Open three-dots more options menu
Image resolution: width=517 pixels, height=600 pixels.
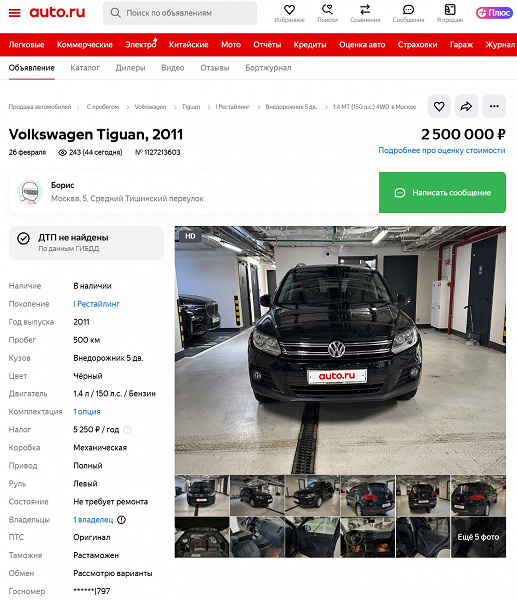(494, 106)
